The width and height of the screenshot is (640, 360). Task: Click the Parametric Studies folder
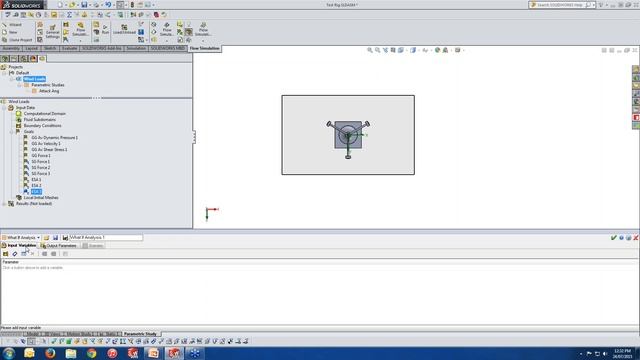point(48,85)
